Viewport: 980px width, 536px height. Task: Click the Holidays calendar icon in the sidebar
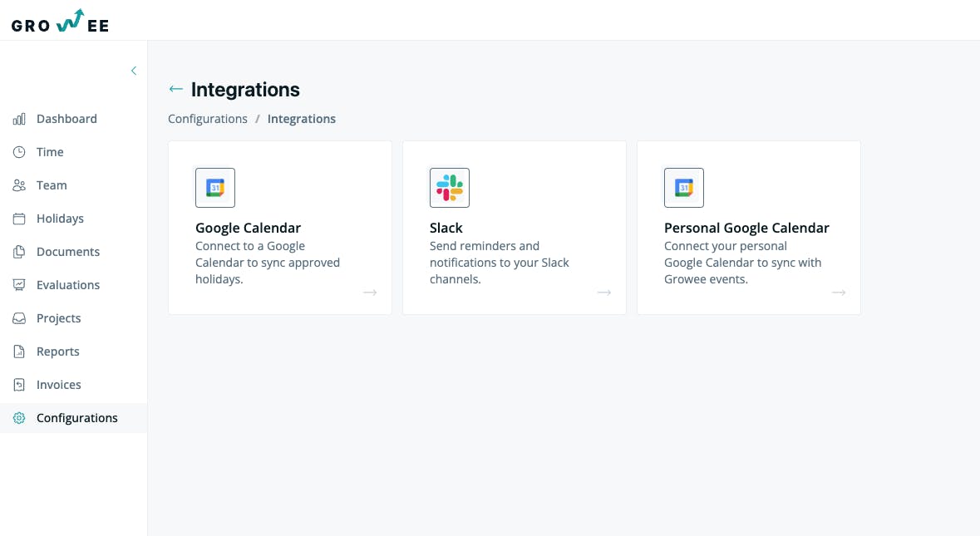pos(19,219)
